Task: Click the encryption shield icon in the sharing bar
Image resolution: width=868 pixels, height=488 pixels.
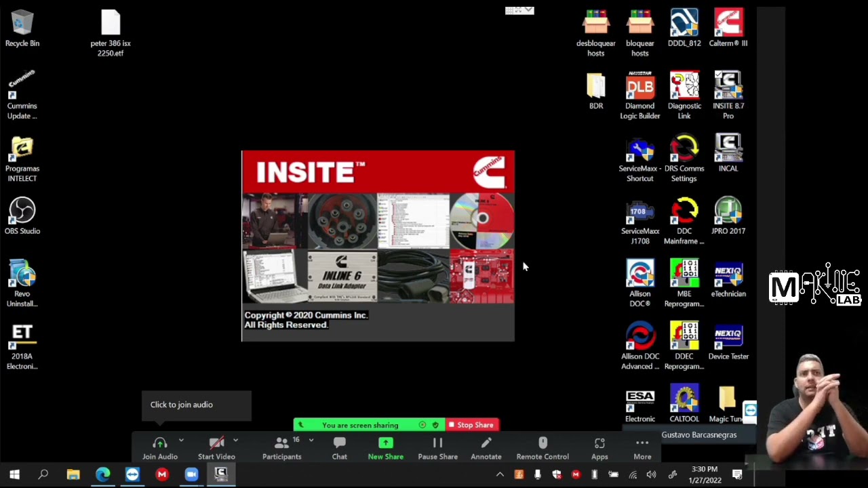Action: 435,425
